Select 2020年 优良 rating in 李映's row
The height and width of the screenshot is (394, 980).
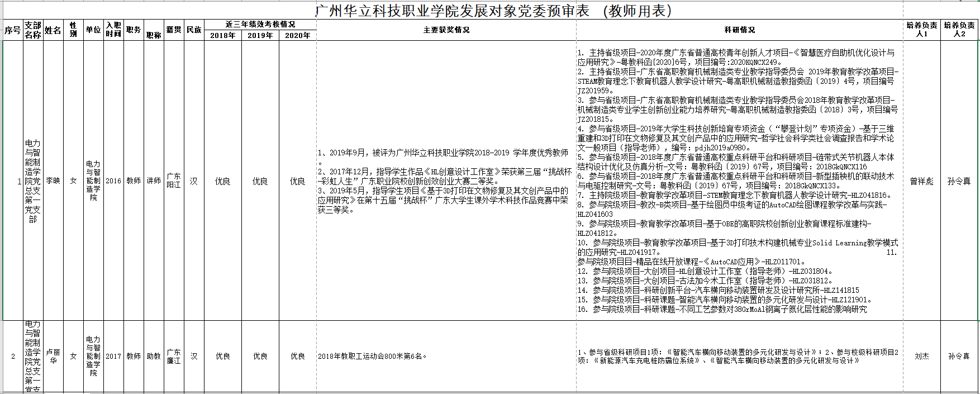(298, 181)
